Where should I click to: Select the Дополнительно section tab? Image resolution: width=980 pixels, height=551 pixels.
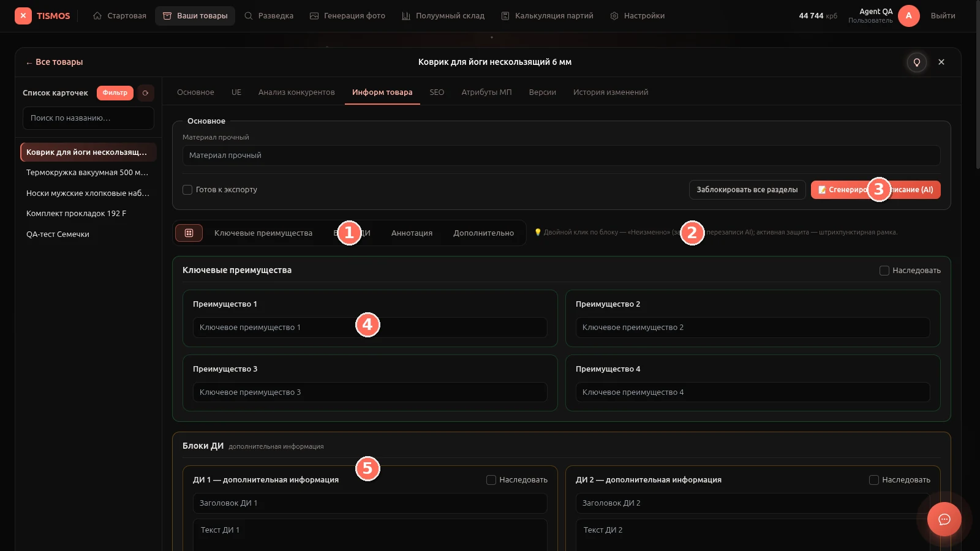pos(483,233)
